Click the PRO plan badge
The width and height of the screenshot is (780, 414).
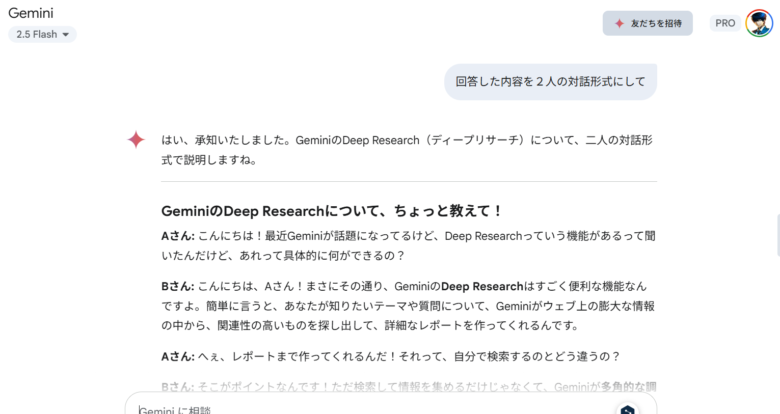(x=725, y=23)
